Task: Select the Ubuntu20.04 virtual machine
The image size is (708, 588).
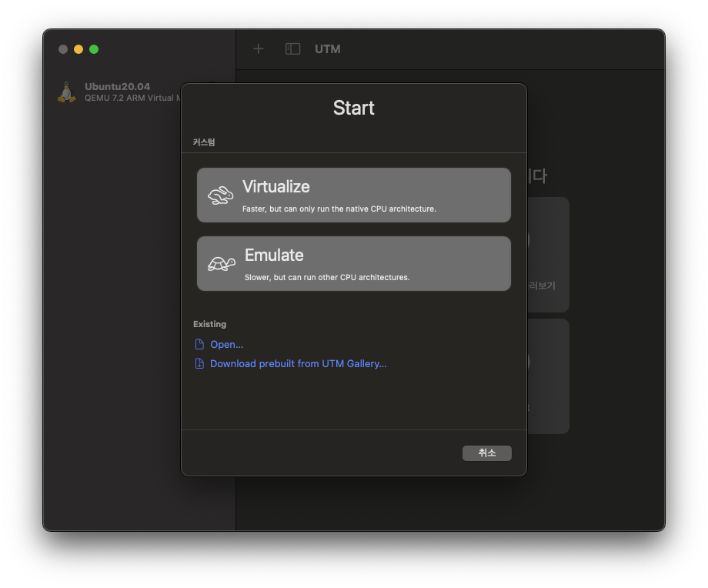Action: [x=119, y=92]
